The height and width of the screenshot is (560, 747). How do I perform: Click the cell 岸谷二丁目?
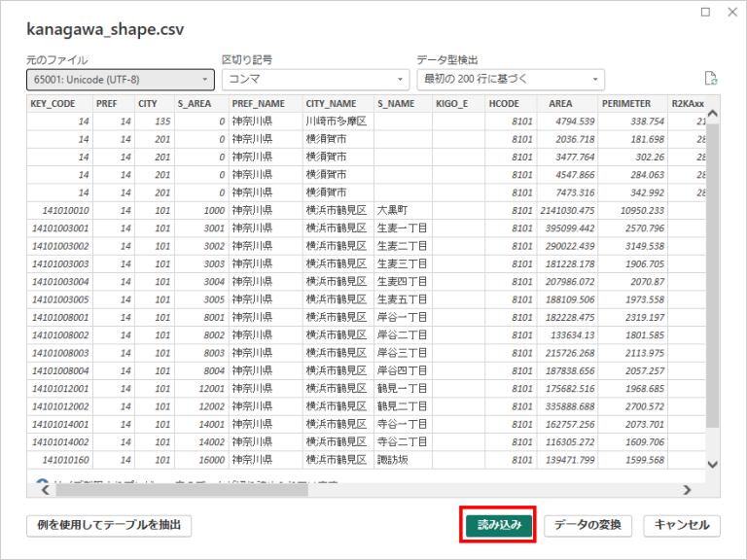click(x=402, y=335)
